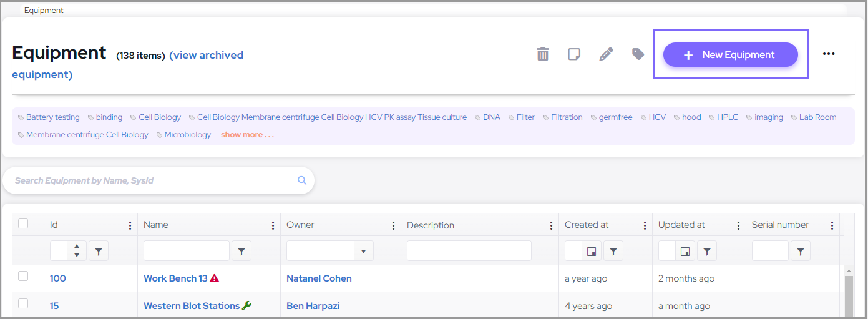Filter by the Cell Biology tag
This screenshot has height=319, width=868.
click(x=160, y=117)
